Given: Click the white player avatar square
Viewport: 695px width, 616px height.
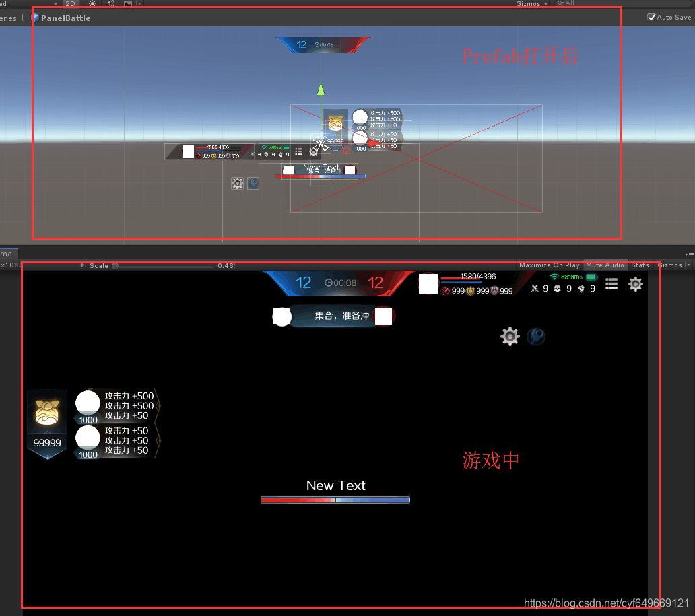Looking at the screenshot, I should [x=428, y=283].
